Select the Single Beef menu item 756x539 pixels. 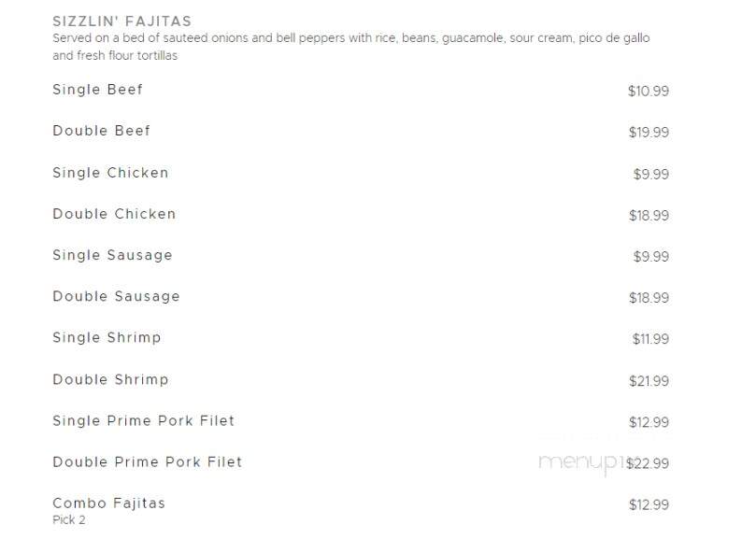[x=97, y=90]
